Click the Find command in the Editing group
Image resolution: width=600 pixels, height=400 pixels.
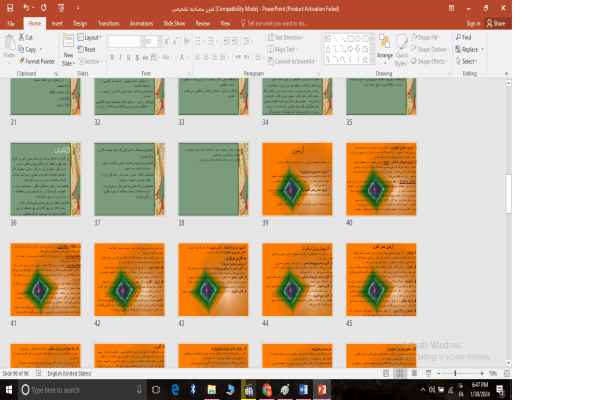tap(465, 37)
